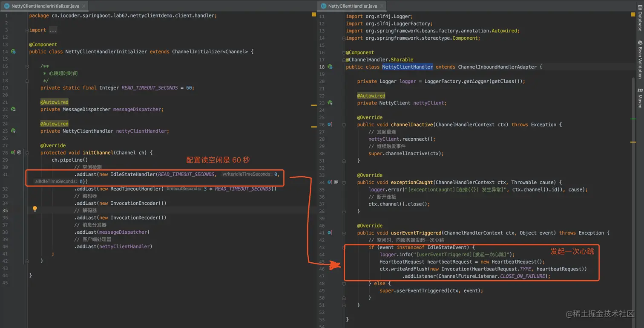The image size is (644, 328).
Task: Click override gutter icon beside channelInactive method
Action: click(330, 125)
